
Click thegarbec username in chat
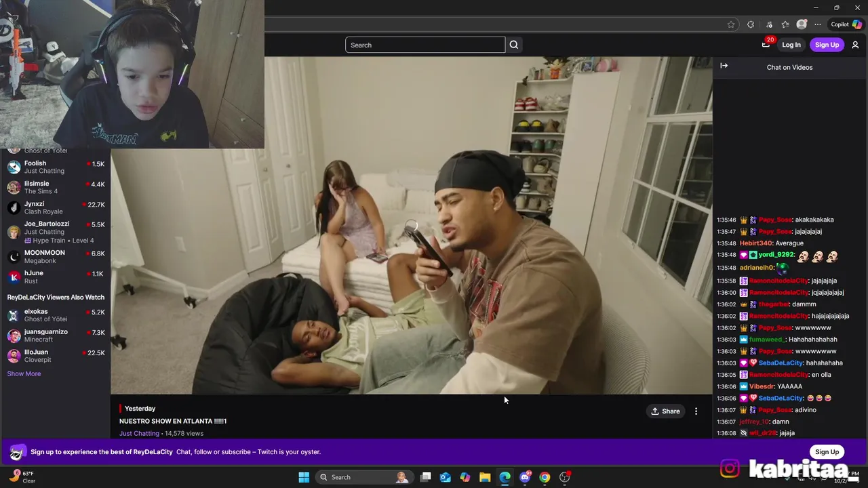pos(774,304)
